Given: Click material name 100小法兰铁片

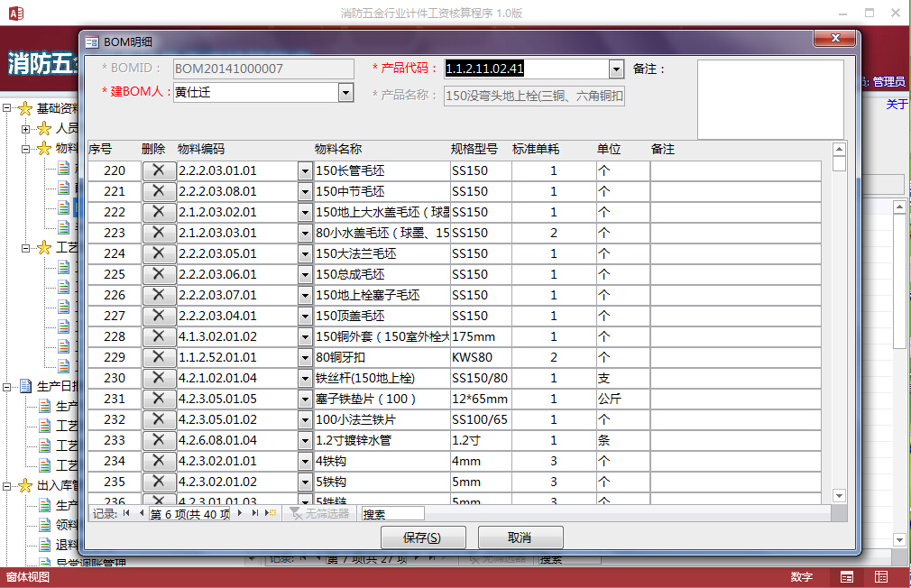Looking at the screenshot, I should [382, 419].
